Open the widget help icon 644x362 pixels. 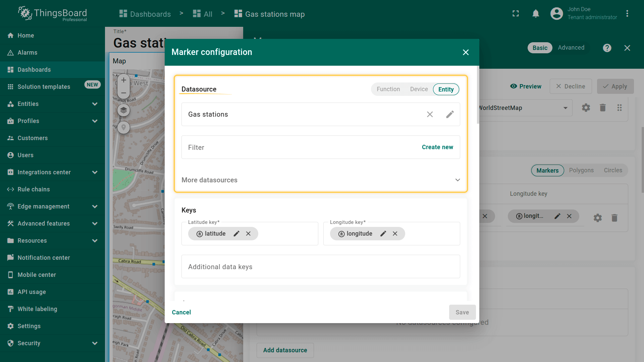coord(607,48)
